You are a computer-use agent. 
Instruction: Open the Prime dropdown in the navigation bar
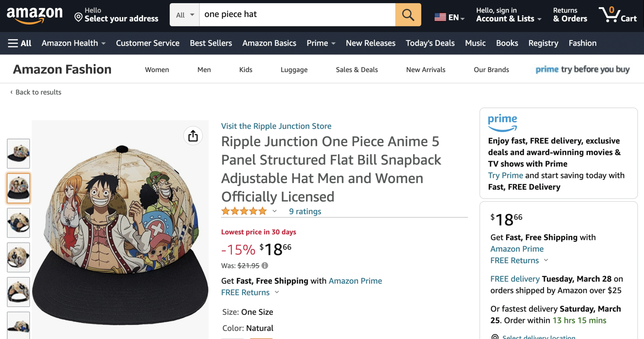point(320,43)
